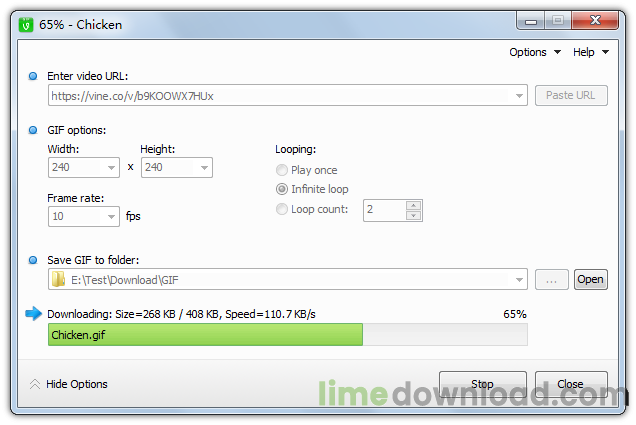Image resolution: width=636 pixels, height=425 pixels.
Task: Expand the video URL history dropdown
Action: click(519, 96)
